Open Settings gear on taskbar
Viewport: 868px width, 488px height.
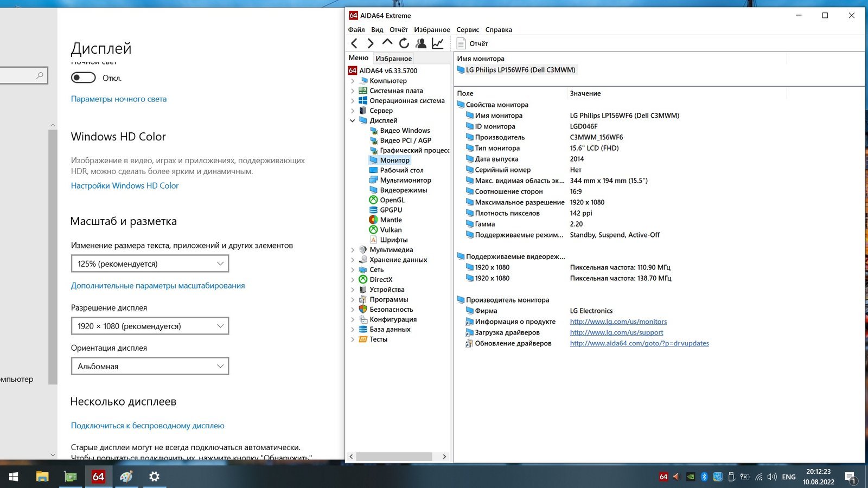154,477
